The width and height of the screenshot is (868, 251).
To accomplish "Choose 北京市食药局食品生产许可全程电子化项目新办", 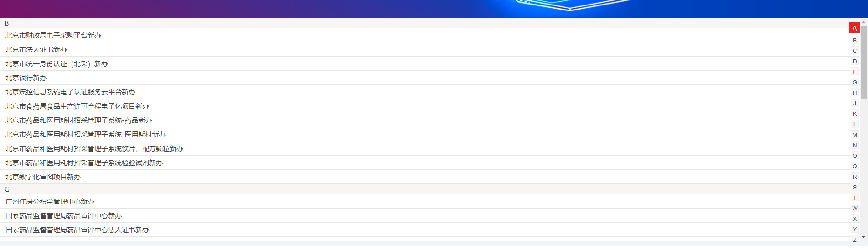I will [x=77, y=106].
